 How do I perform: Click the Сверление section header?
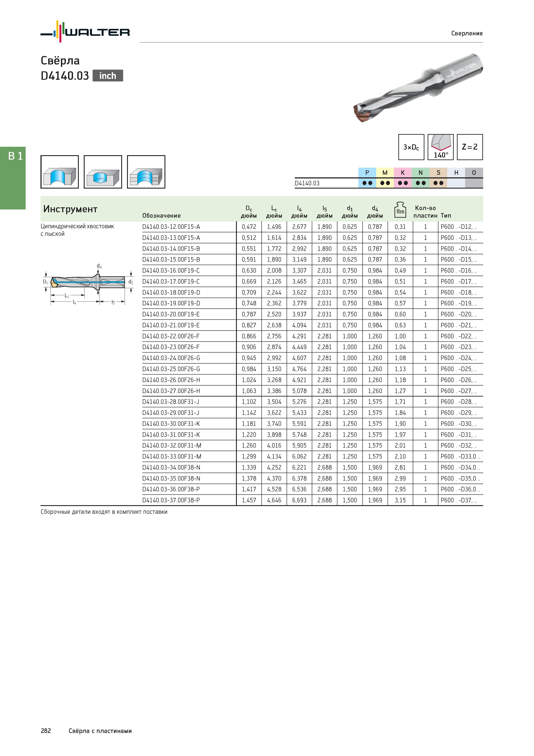(x=467, y=33)
